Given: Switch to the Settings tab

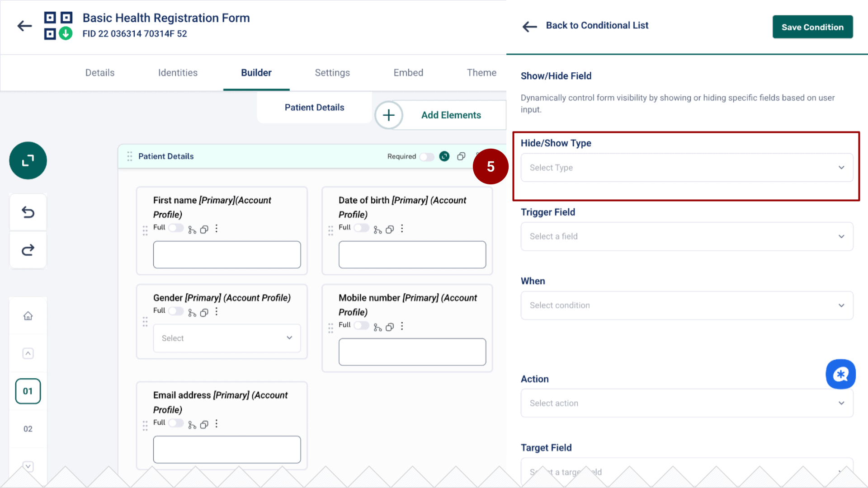Looking at the screenshot, I should point(332,72).
